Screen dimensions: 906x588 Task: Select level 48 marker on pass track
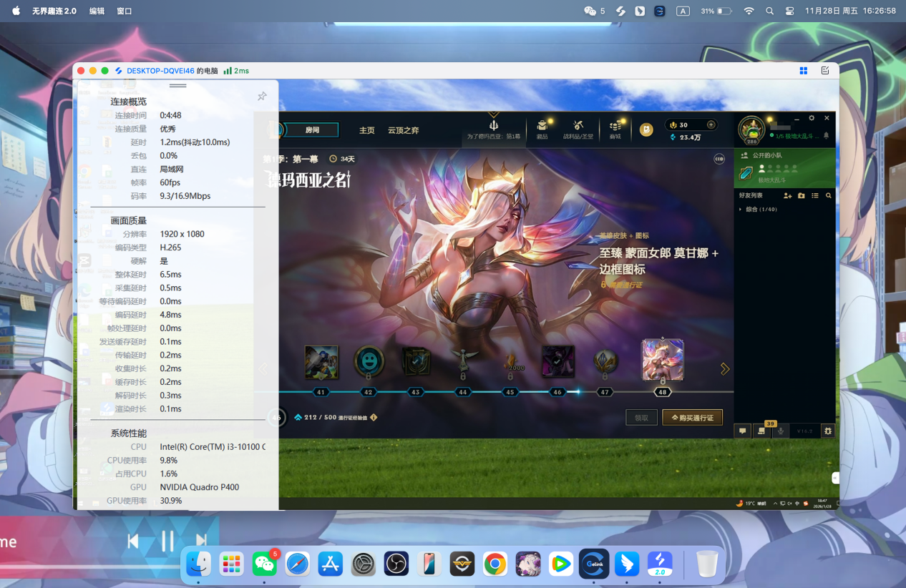tap(662, 392)
